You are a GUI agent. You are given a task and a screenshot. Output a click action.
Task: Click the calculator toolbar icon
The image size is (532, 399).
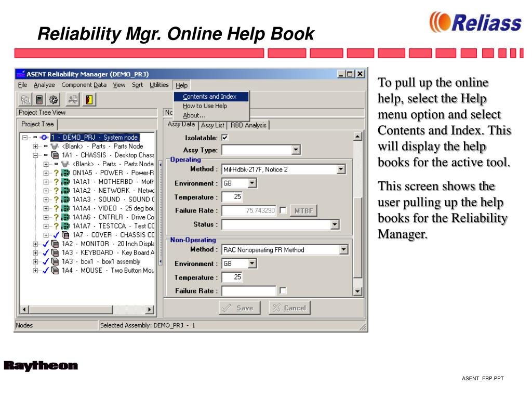pyautogui.click(x=39, y=99)
